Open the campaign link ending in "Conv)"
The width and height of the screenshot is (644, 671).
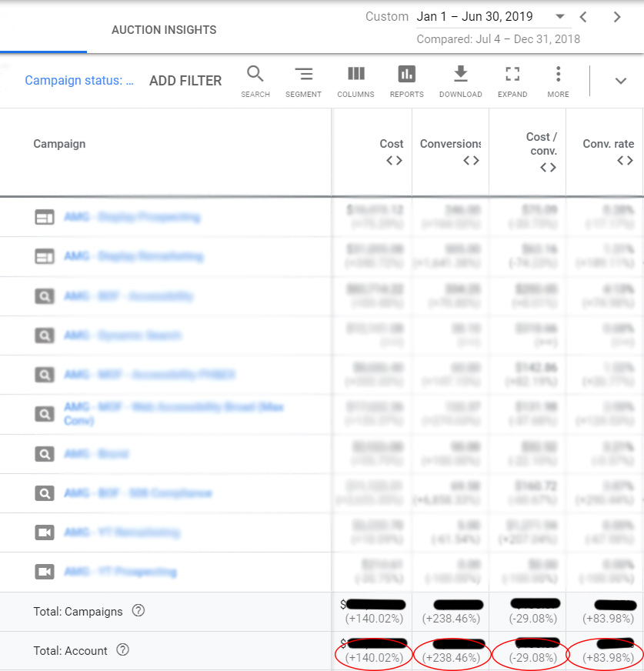click(x=174, y=413)
